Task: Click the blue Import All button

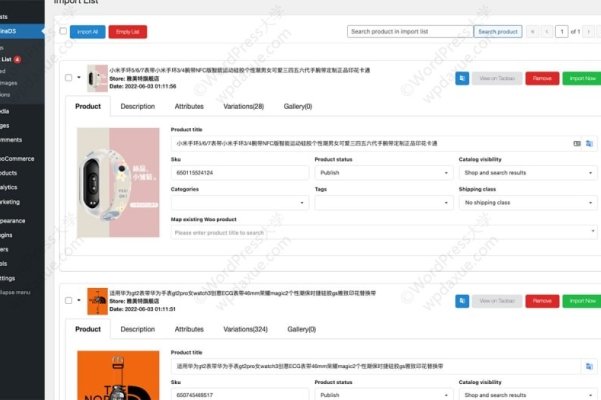Action: pos(87,32)
